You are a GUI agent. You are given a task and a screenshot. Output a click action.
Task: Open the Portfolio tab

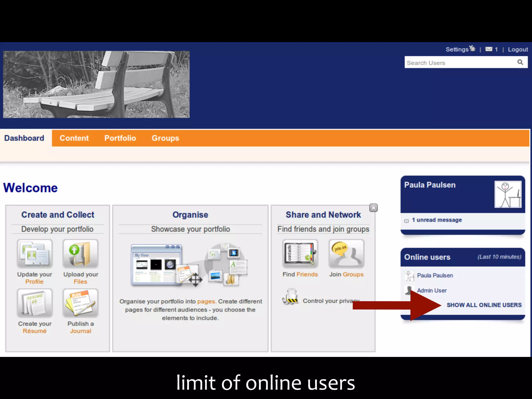pyautogui.click(x=120, y=138)
